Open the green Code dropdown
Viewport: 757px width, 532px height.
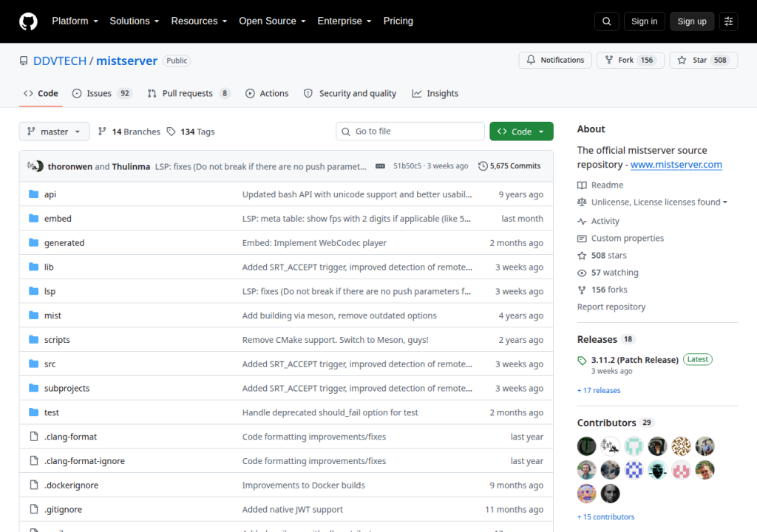(x=521, y=132)
